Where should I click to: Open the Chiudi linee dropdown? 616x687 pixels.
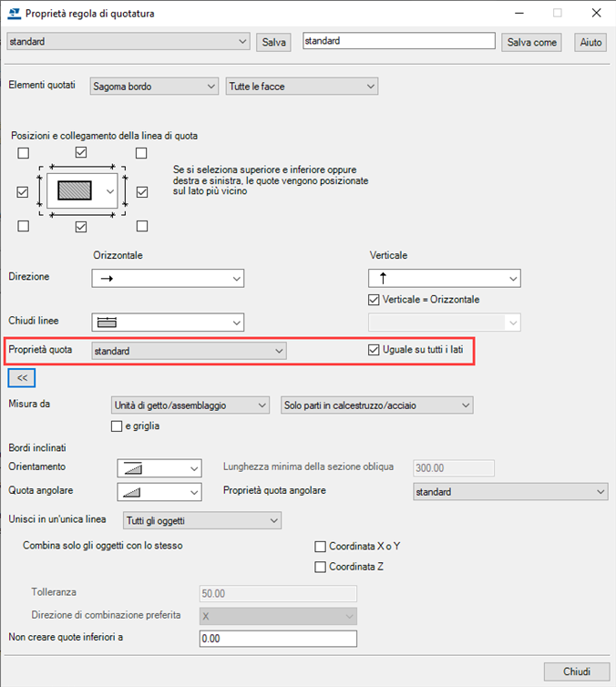coord(168,323)
